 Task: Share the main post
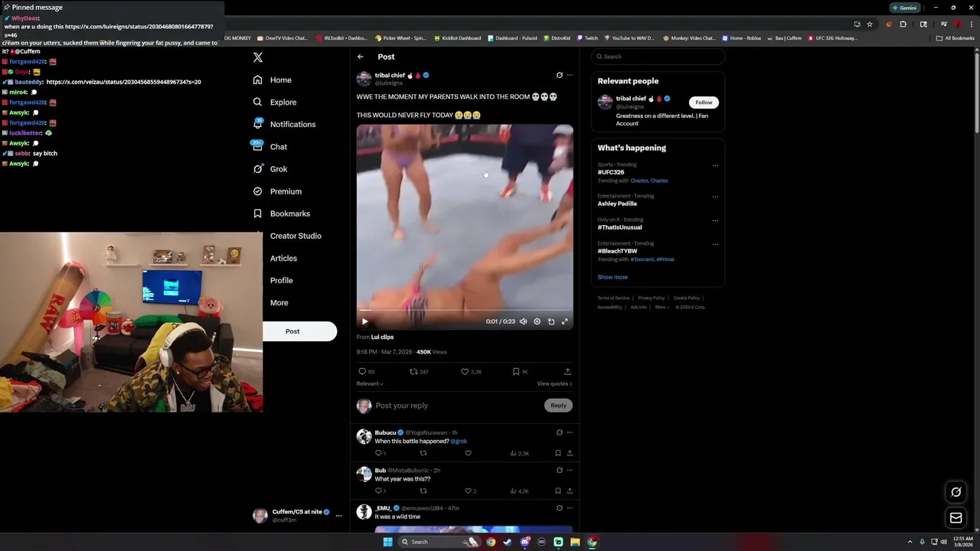point(567,372)
